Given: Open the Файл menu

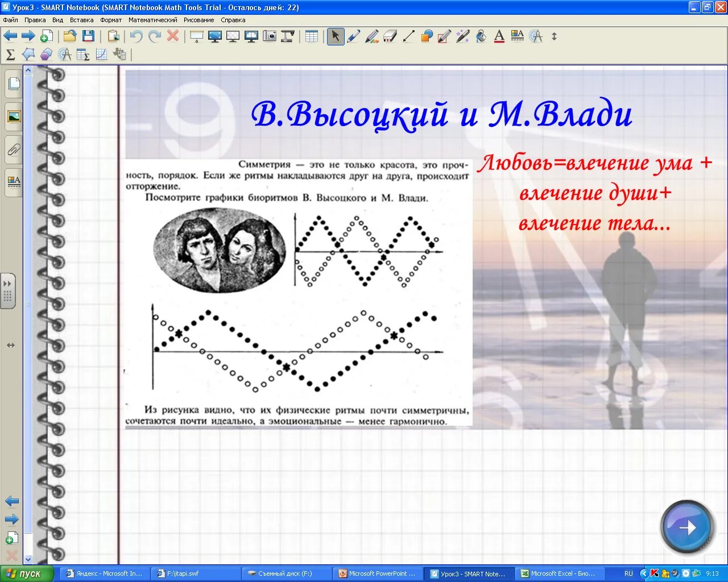Looking at the screenshot, I should pos(11,20).
